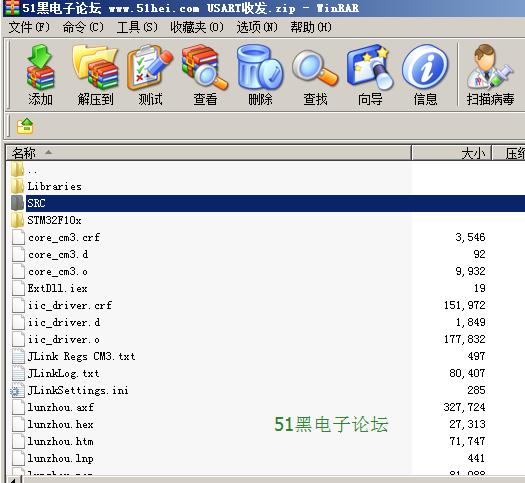Click the parent '..' folder icon
The image size is (525, 483).
tap(17, 169)
